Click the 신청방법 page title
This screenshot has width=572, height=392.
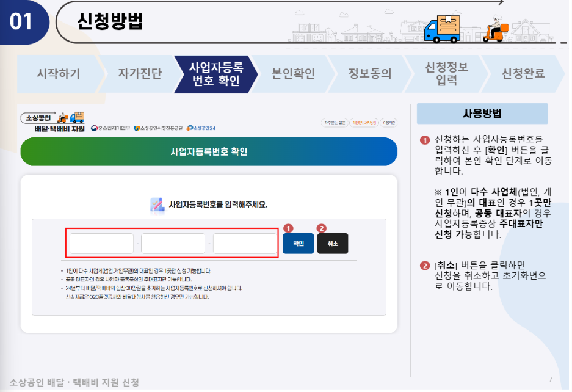(x=110, y=21)
